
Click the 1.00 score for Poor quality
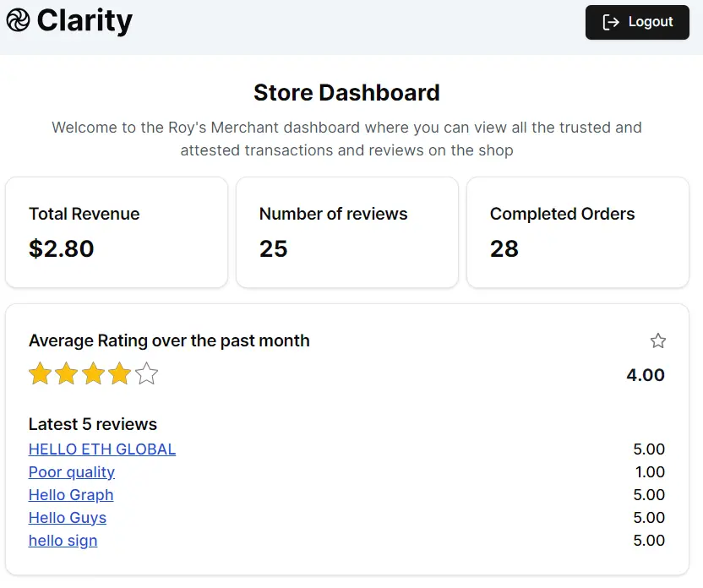click(x=650, y=472)
